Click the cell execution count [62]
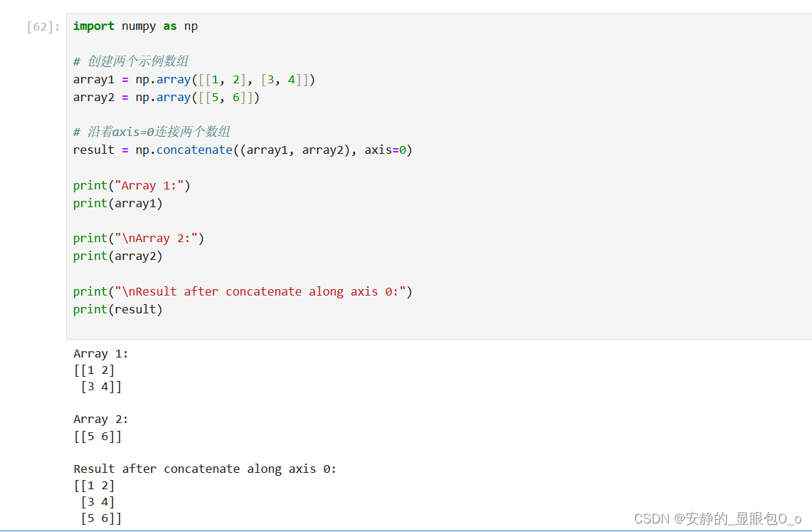Viewport: 812px width, 532px height. (43, 27)
